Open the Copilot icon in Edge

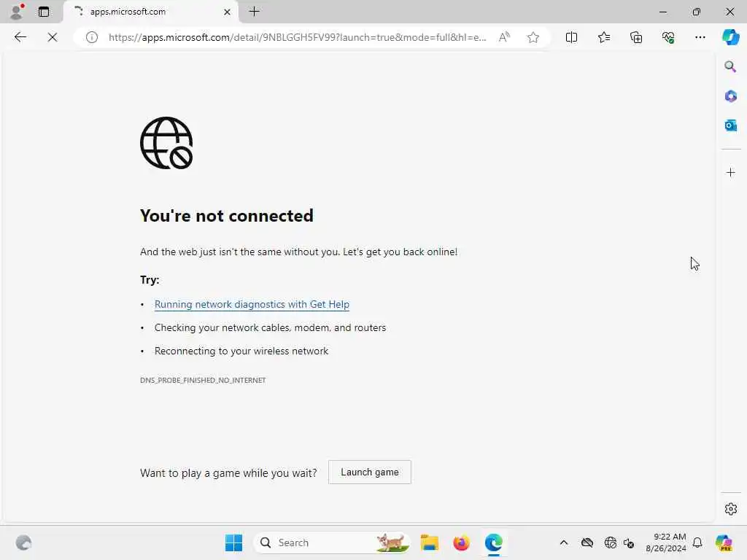tap(730, 37)
